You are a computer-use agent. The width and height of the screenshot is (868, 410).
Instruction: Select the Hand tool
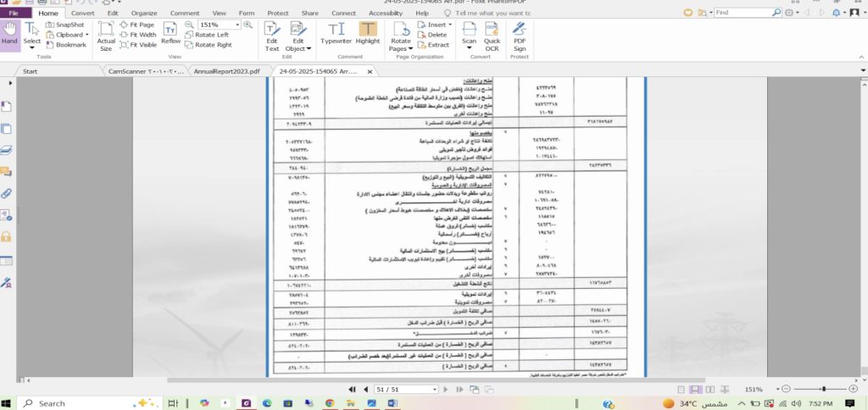click(x=9, y=33)
